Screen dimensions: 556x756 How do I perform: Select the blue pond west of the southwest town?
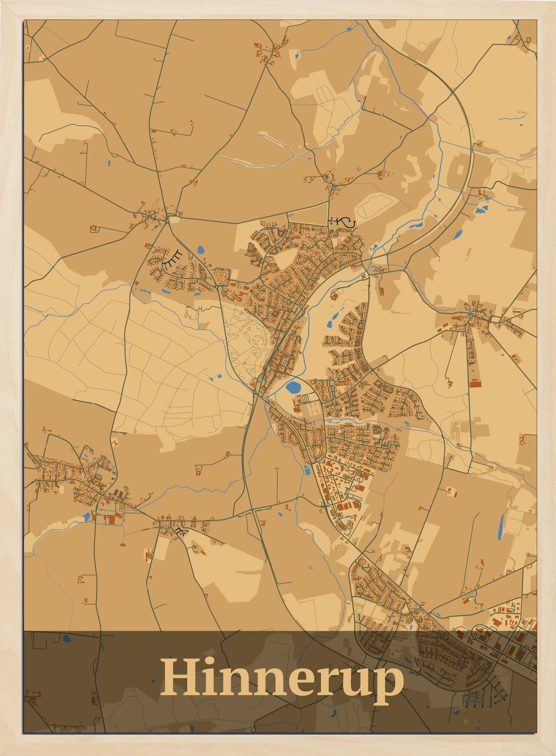(x=87, y=516)
